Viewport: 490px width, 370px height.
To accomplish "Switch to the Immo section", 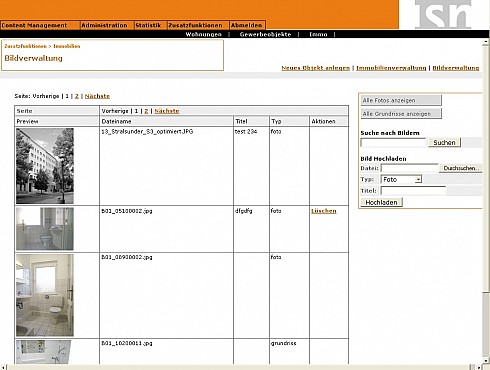I will coord(318,34).
